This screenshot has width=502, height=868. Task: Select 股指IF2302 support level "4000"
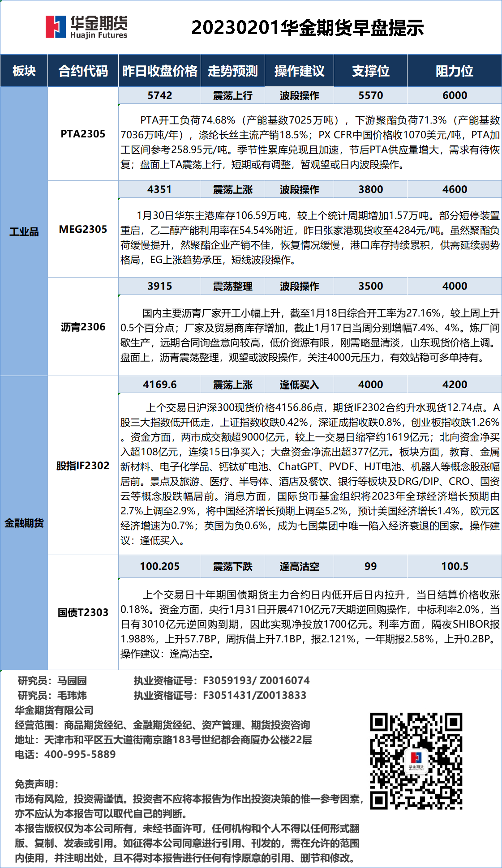pos(370,385)
